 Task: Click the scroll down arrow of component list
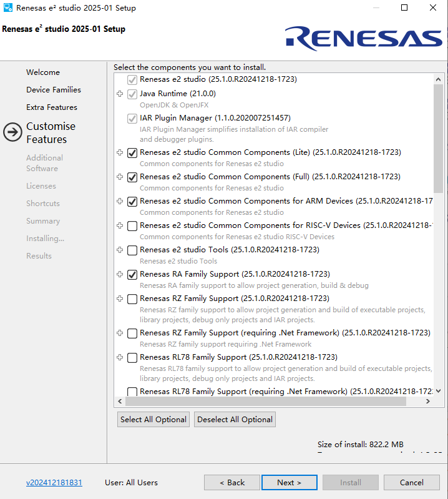tap(438, 391)
